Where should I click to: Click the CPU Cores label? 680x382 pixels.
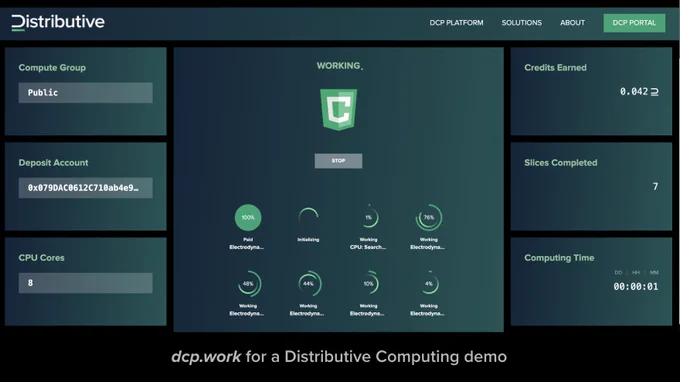(41, 258)
